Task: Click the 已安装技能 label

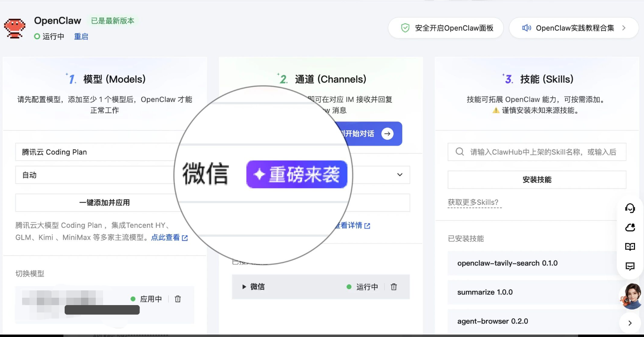Action: click(466, 238)
